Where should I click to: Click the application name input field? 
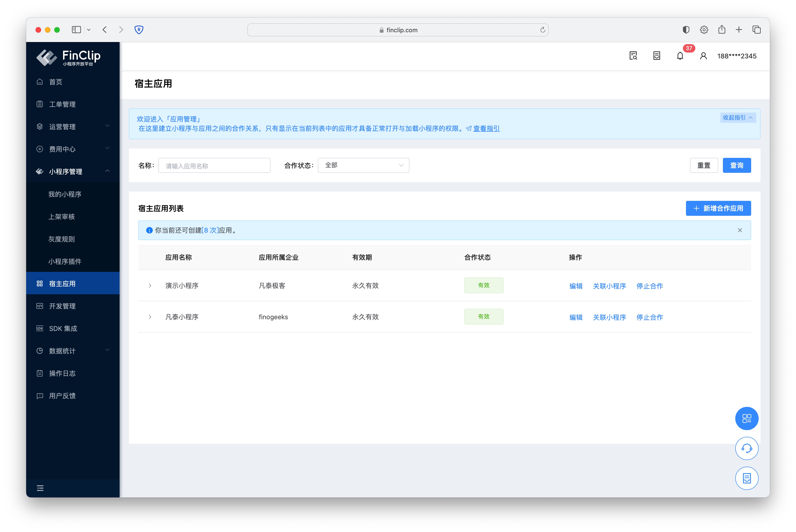(214, 166)
